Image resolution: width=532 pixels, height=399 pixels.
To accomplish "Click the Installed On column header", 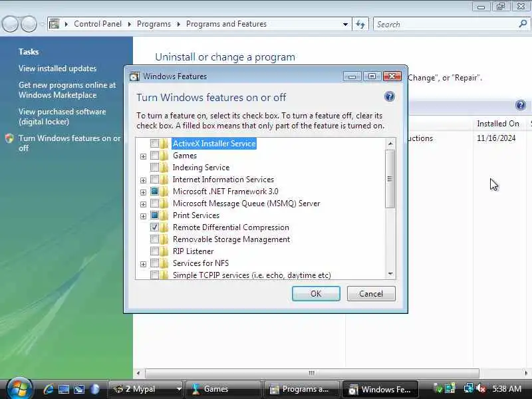I will tap(498, 124).
